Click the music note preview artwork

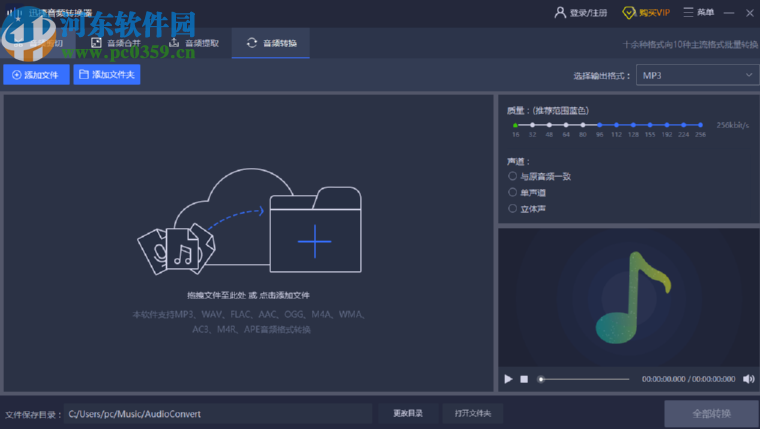point(633,298)
